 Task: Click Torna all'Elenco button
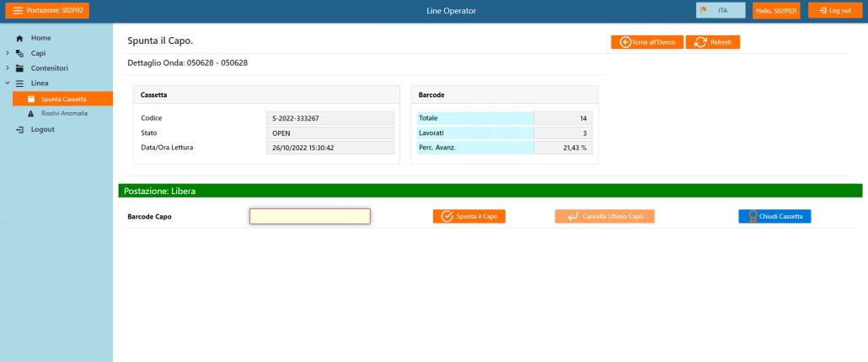point(647,42)
